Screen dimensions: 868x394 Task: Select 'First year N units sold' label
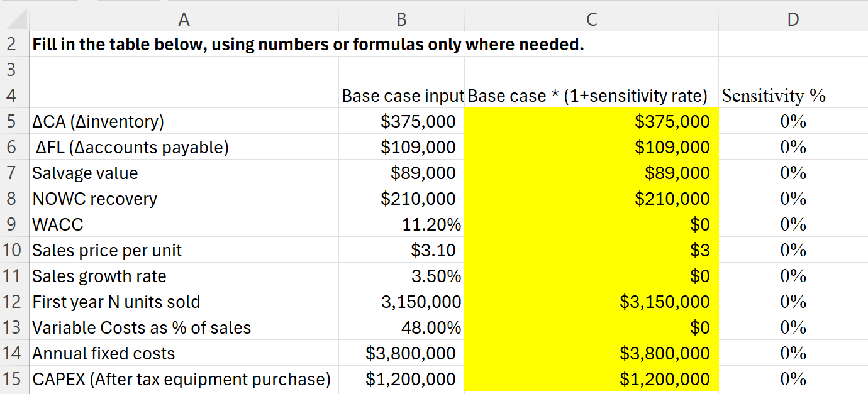(184, 302)
